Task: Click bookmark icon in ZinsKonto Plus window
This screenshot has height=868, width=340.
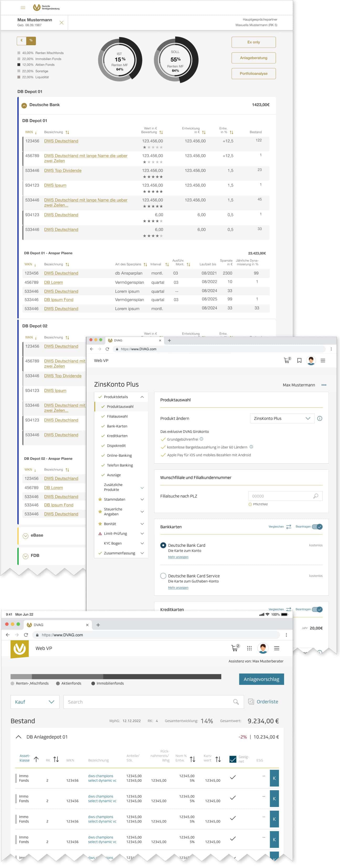Action: [299, 361]
